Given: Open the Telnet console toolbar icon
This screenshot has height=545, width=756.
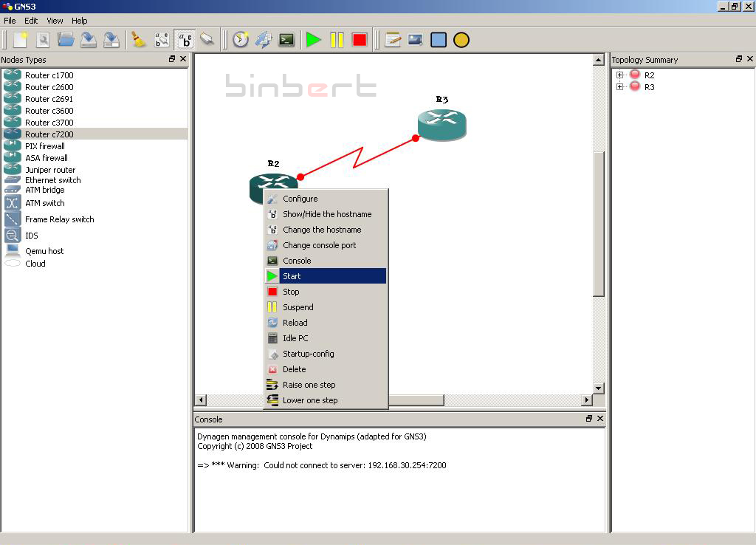Looking at the screenshot, I should coord(286,40).
